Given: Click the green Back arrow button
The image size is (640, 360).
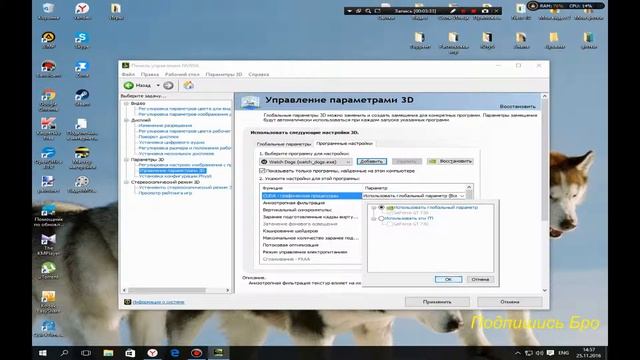Looking at the screenshot, I should click(129, 85).
